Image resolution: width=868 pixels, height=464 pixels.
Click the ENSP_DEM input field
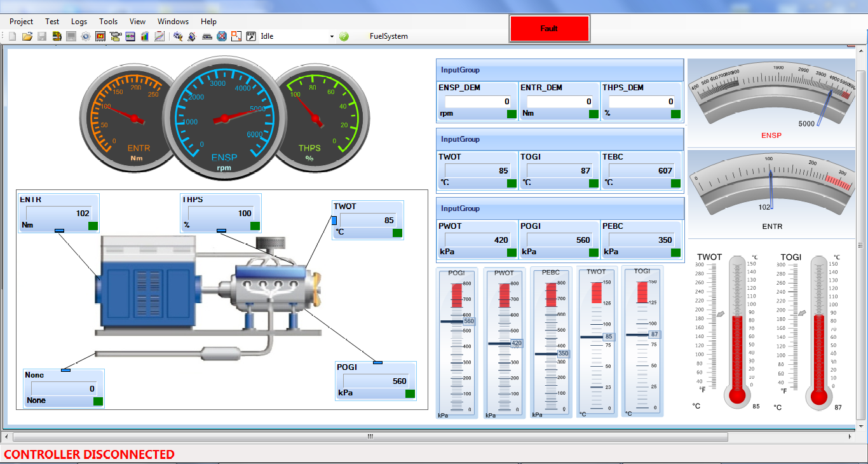coord(478,101)
